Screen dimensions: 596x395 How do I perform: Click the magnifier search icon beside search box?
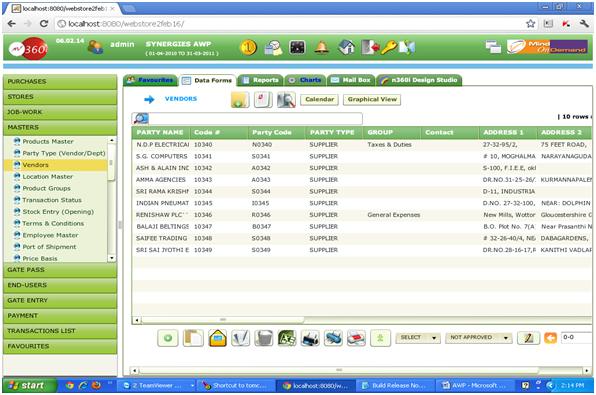click(x=140, y=119)
